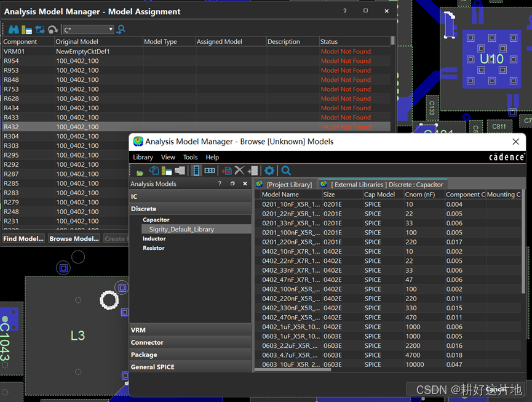The image size is (532, 402).
Task: Sort by Cnom (nF) column header
Action: pyautogui.click(x=424, y=195)
